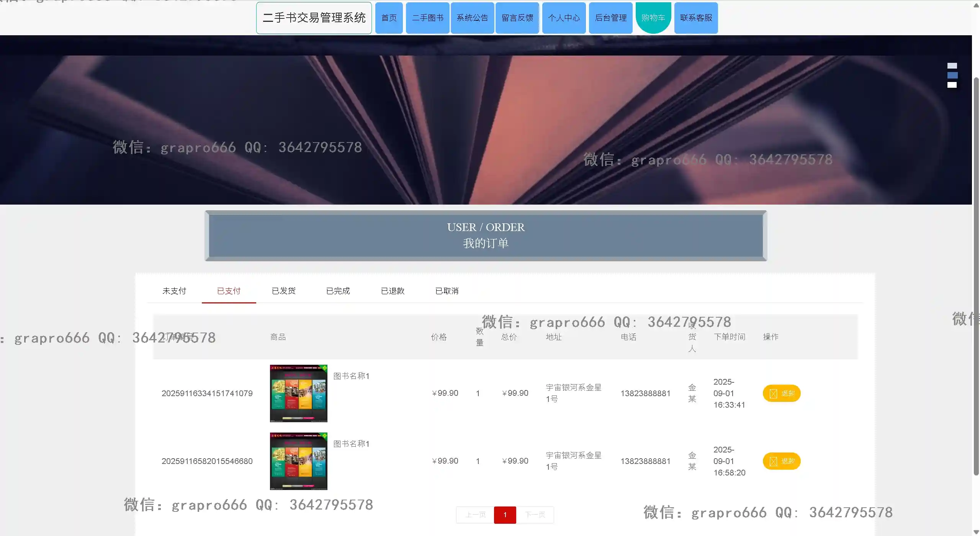Image resolution: width=980 pixels, height=536 pixels.
Task: Click 下一页 pagination button
Action: point(535,515)
